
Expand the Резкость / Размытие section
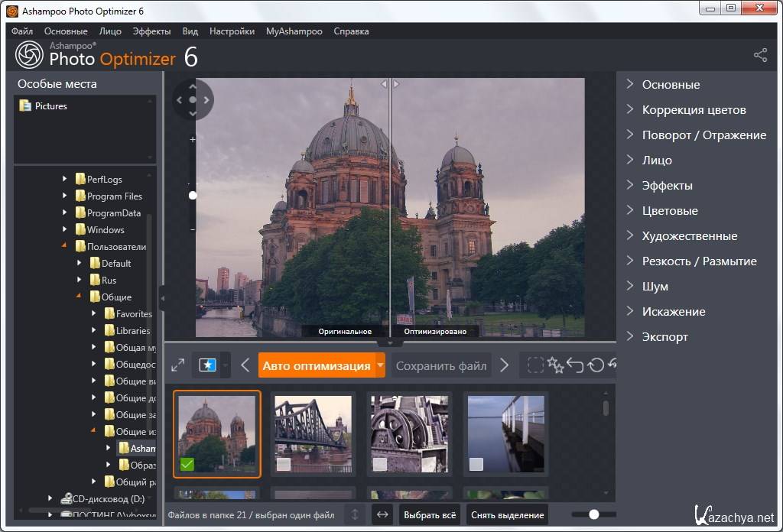(699, 261)
